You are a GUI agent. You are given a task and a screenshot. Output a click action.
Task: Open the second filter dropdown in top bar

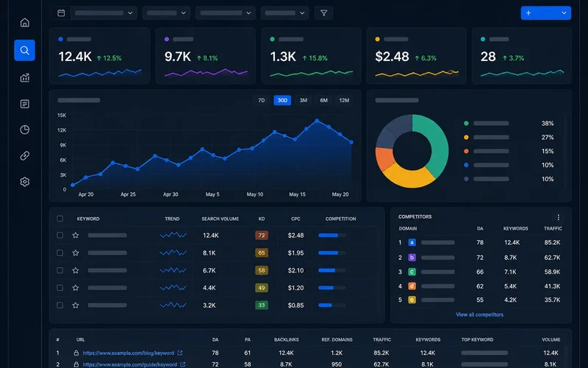pyautogui.click(x=166, y=13)
